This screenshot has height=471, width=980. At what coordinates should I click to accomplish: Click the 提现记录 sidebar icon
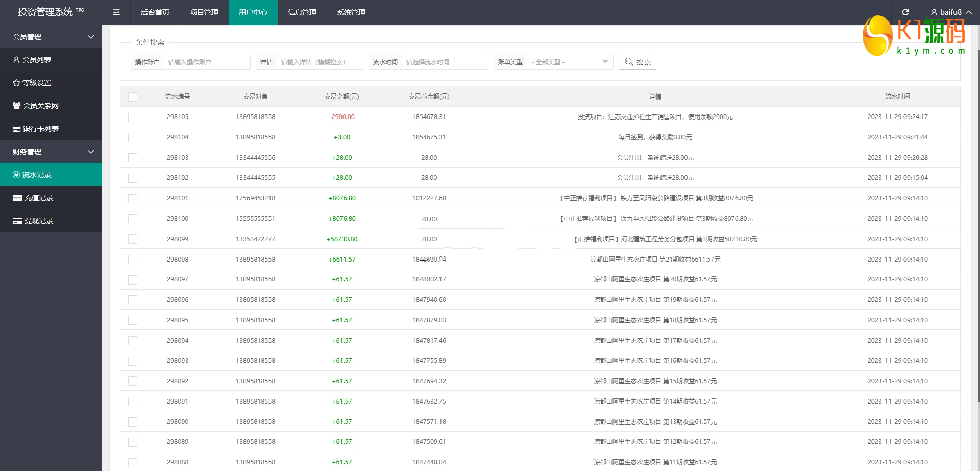coord(17,221)
